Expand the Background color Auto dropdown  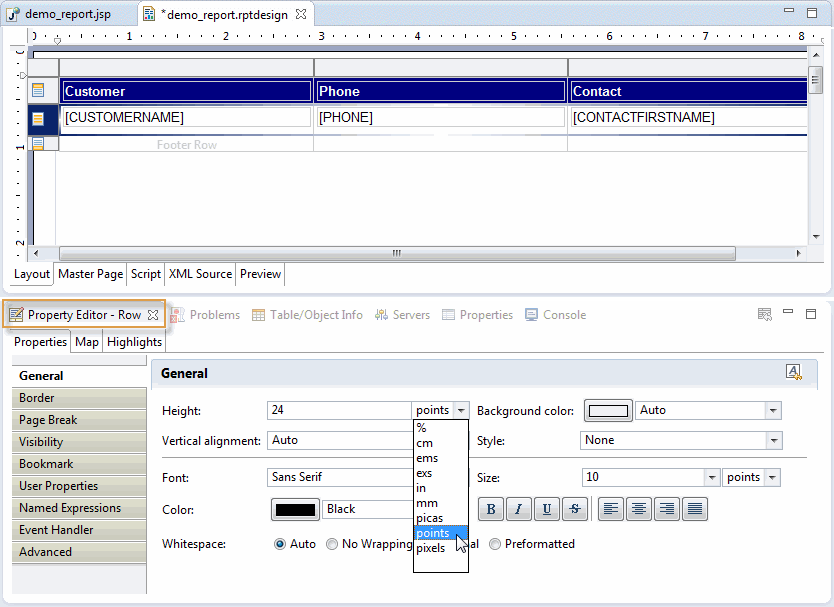[773, 410]
